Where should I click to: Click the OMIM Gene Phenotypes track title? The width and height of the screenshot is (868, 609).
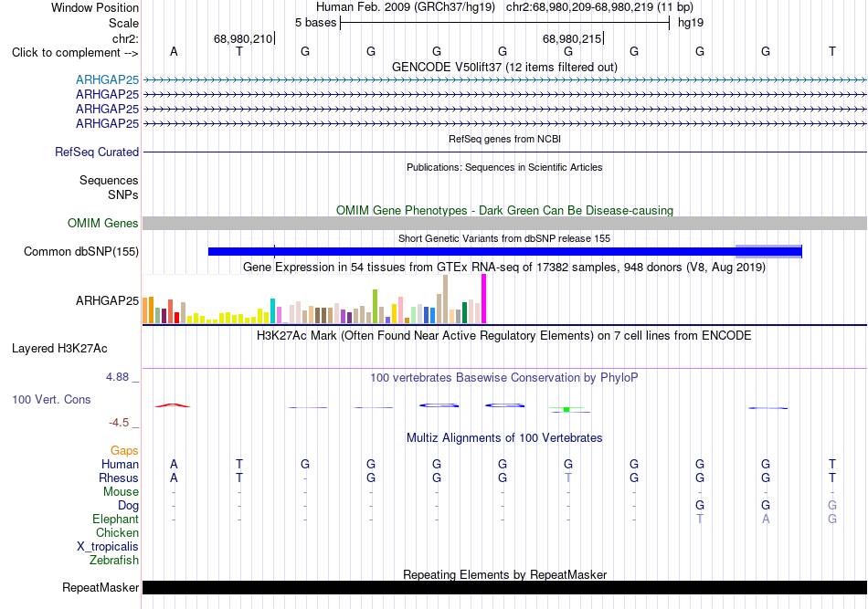tap(504, 210)
